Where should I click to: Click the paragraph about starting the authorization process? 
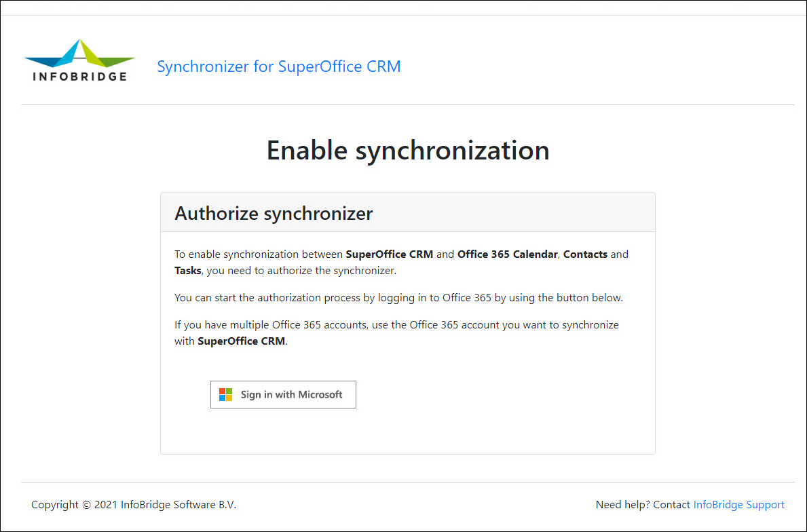click(398, 297)
